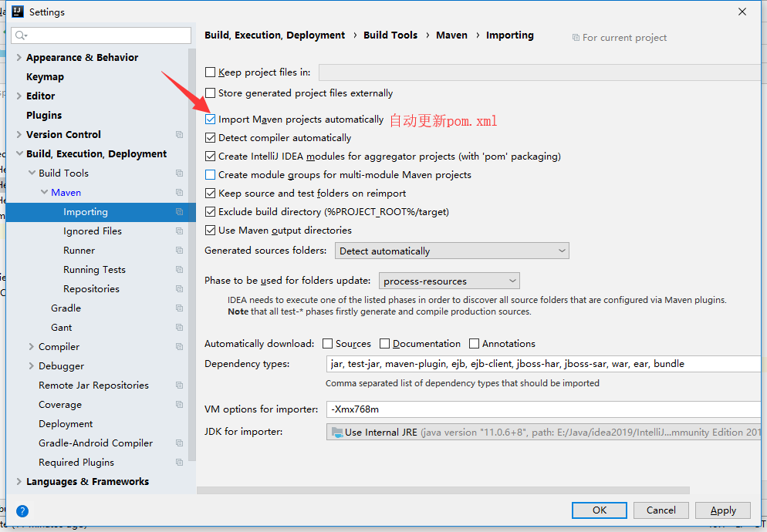Click the settings tree vertical scrollbar
Viewport: 767px width, 532px height.
pyautogui.click(x=191, y=254)
